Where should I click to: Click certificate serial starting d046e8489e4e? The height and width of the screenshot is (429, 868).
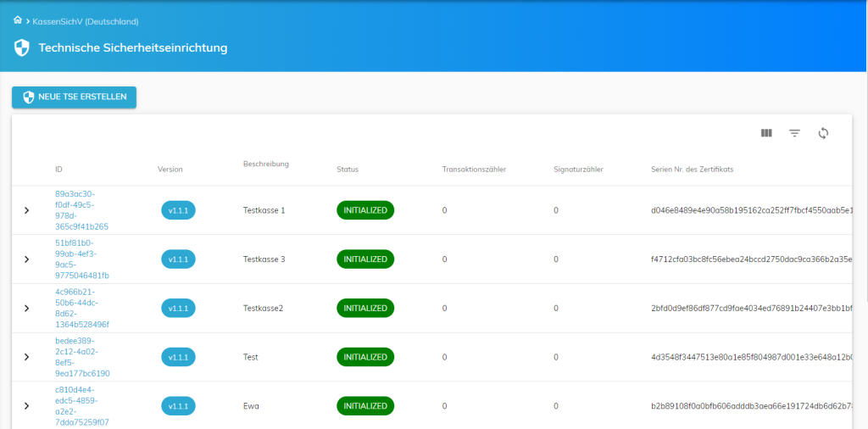[752, 210]
